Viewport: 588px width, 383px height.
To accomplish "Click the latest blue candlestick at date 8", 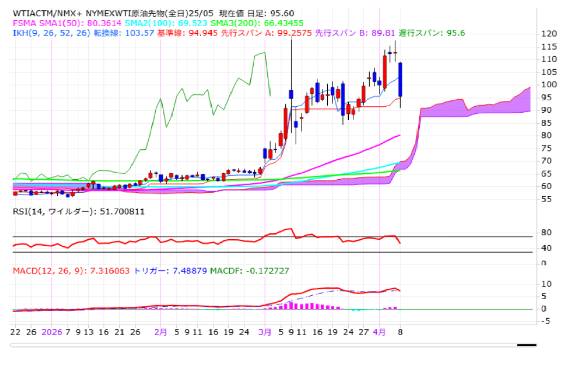I will (x=400, y=79).
